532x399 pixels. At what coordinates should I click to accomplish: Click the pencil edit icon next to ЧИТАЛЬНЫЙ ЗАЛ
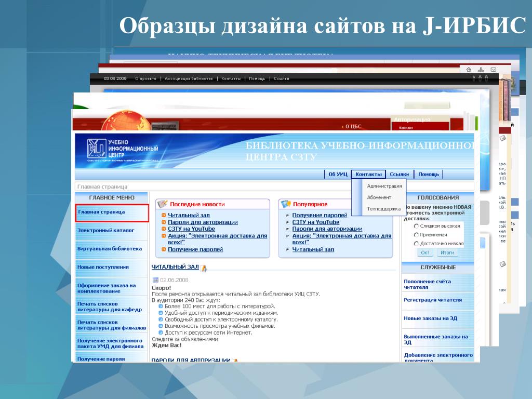(x=204, y=268)
